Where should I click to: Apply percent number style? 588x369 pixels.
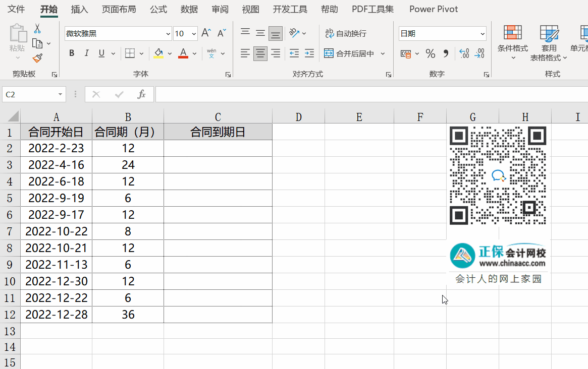point(431,52)
